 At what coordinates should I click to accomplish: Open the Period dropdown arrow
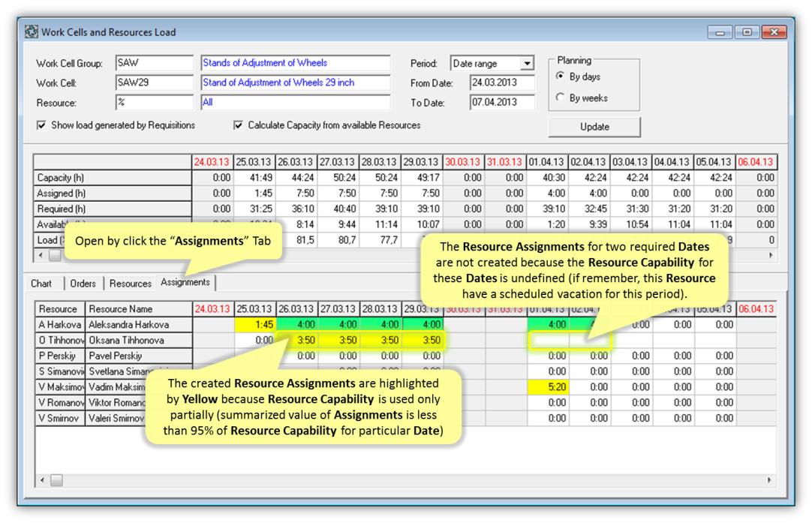pos(527,63)
